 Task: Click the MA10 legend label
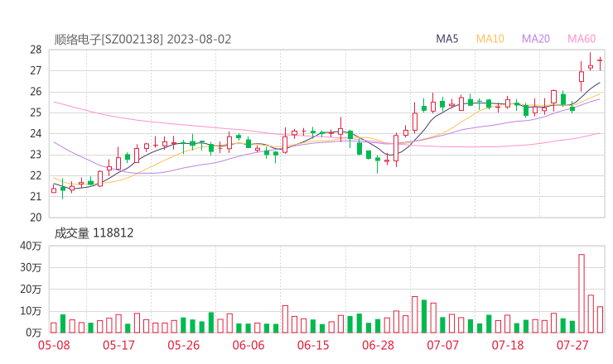[x=490, y=39]
